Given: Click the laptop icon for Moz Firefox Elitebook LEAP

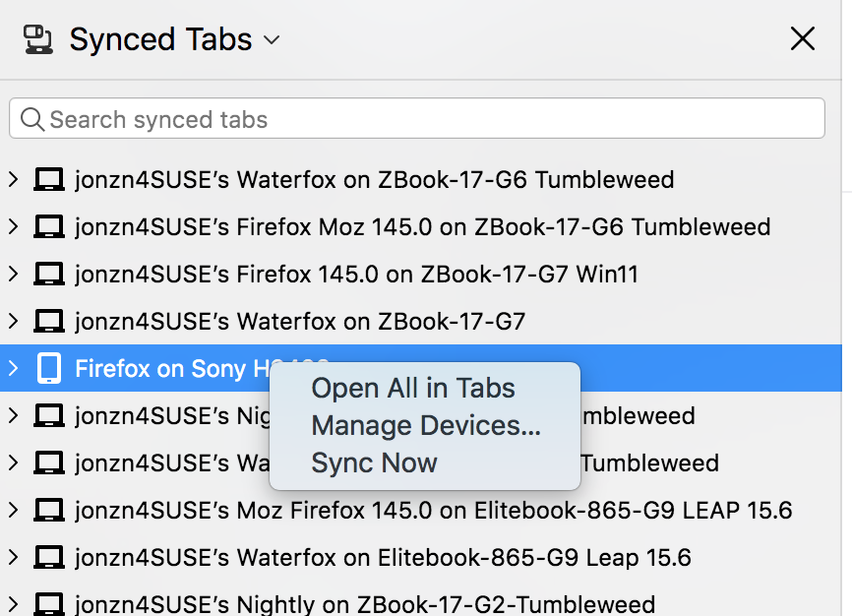Looking at the screenshot, I should pyautogui.click(x=49, y=511).
